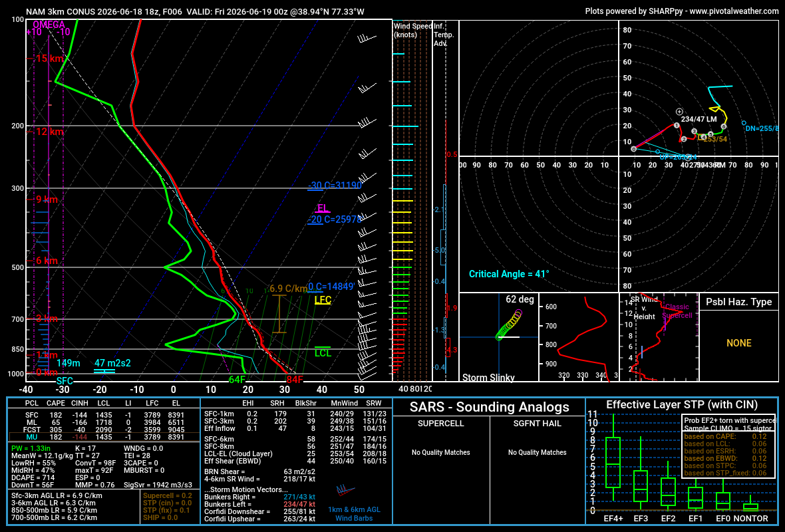Click the NONE hazard type value
The width and height of the screenshot is (785, 532).
(x=739, y=343)
